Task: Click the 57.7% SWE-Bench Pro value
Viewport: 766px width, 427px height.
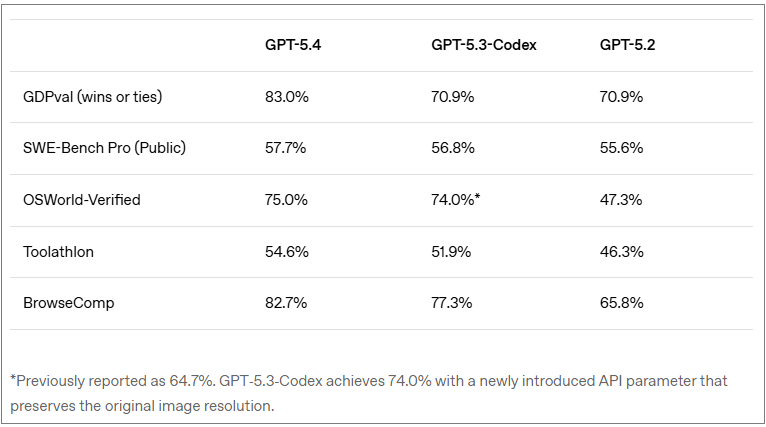Action: [285, 148]
